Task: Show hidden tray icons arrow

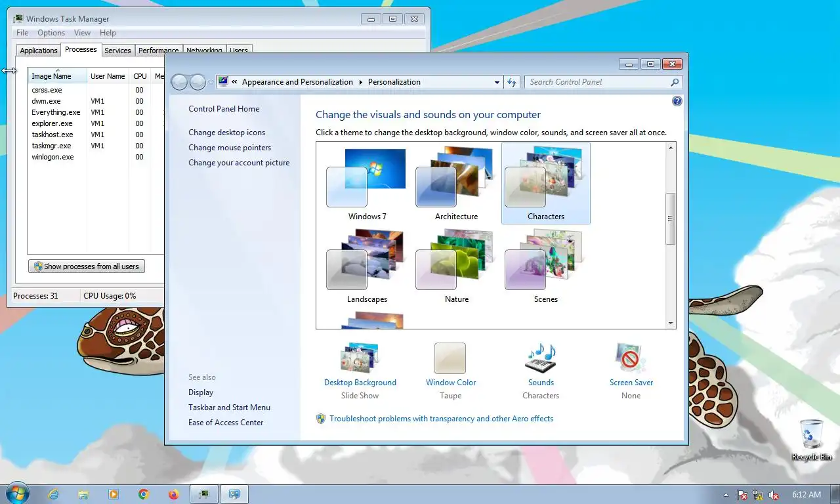Action: 726,495
